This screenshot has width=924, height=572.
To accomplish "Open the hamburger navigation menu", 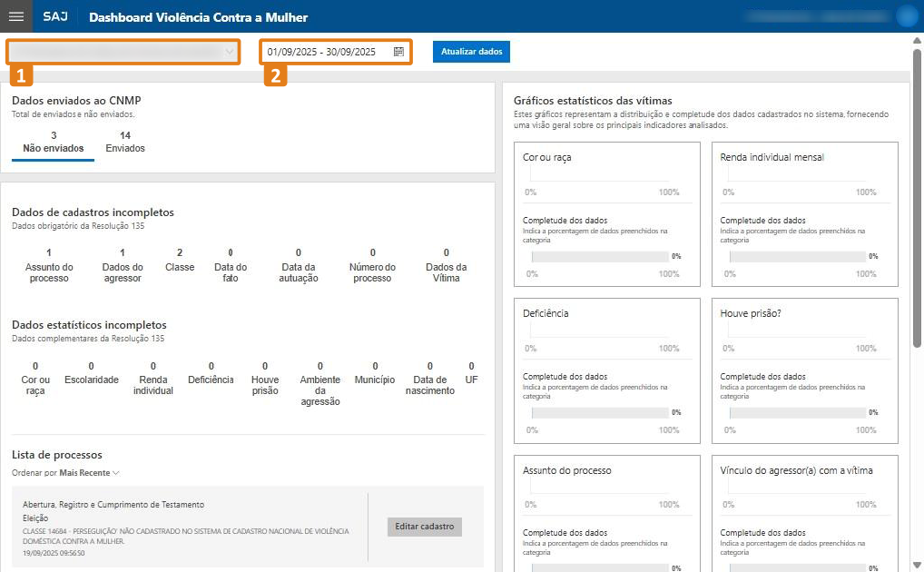I will point(15,16).
